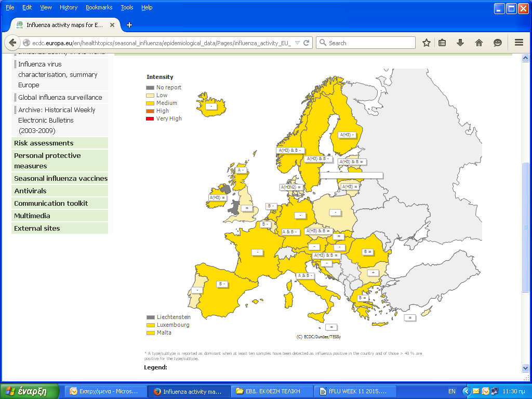Open the Risk assessments section

click(60, 143)
